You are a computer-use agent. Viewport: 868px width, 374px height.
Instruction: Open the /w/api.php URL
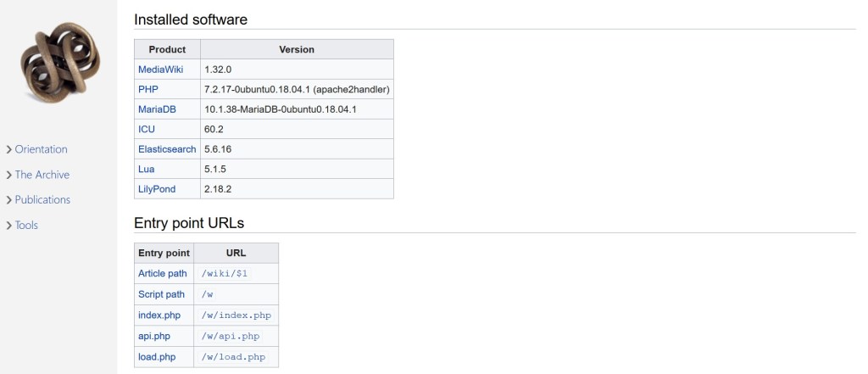[x=231, y=336]
